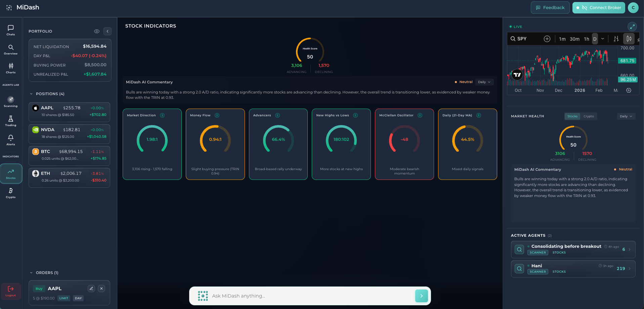Set chart interval to 1m
The height and width of the screenshot is (309, 644).
[x=562, y=39]
